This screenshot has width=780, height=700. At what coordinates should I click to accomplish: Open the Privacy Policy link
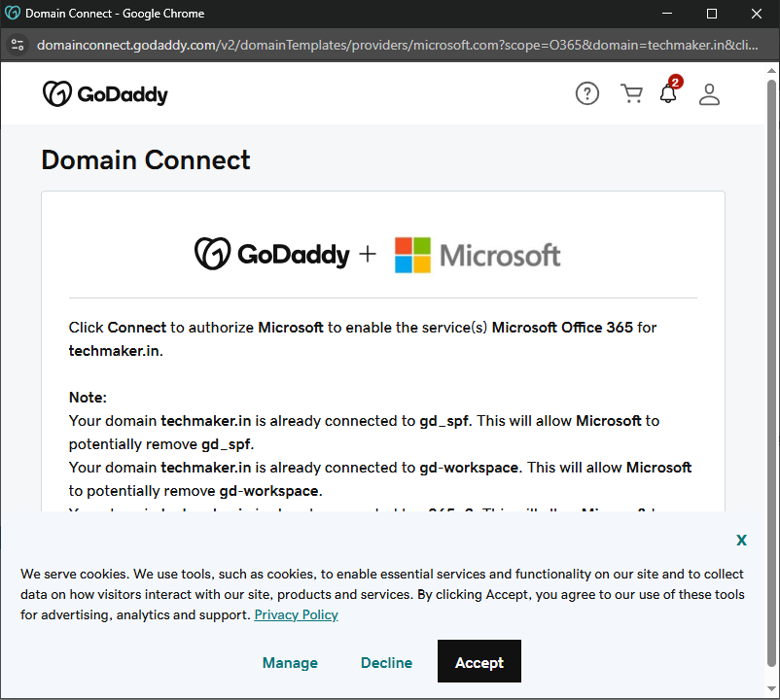296,614
